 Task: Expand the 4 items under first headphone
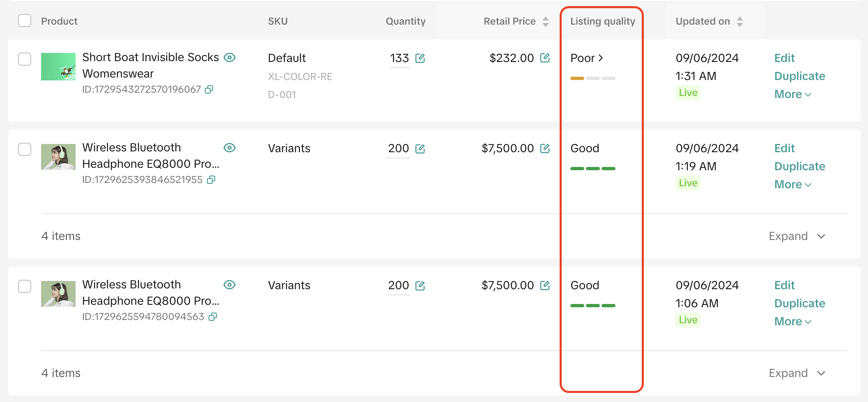(x=797, y=236)
